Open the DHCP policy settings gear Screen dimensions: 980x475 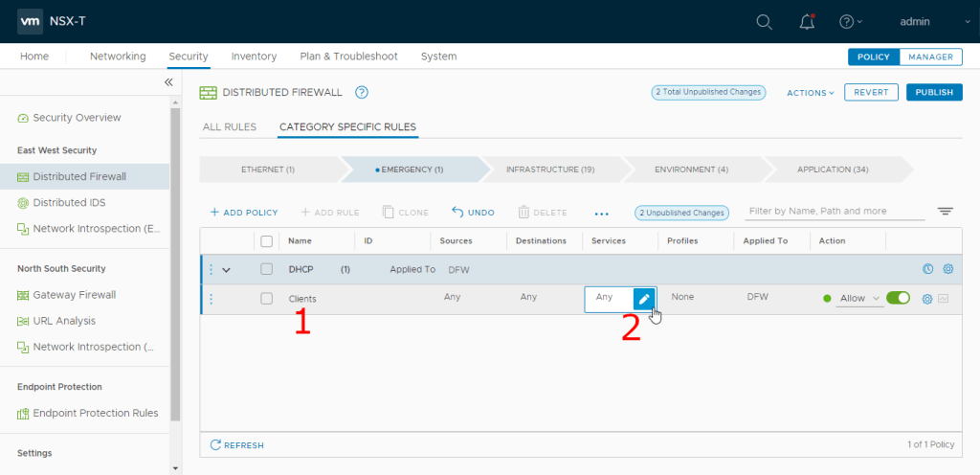(948, 270)
